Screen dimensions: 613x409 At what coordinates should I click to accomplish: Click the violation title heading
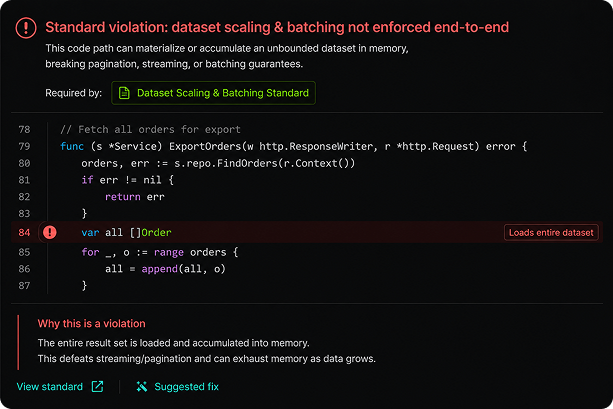[277, 27]
